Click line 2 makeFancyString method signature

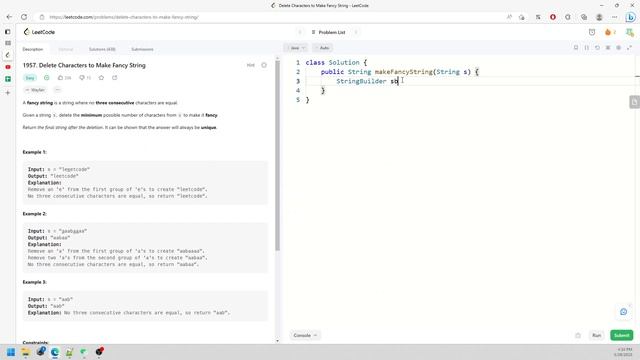click(400, 72)
